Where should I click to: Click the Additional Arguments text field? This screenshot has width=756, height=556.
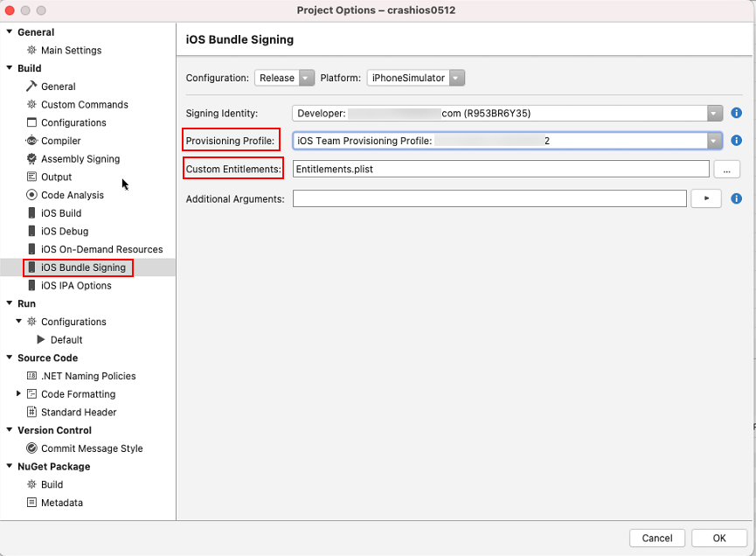pos(489,199)
